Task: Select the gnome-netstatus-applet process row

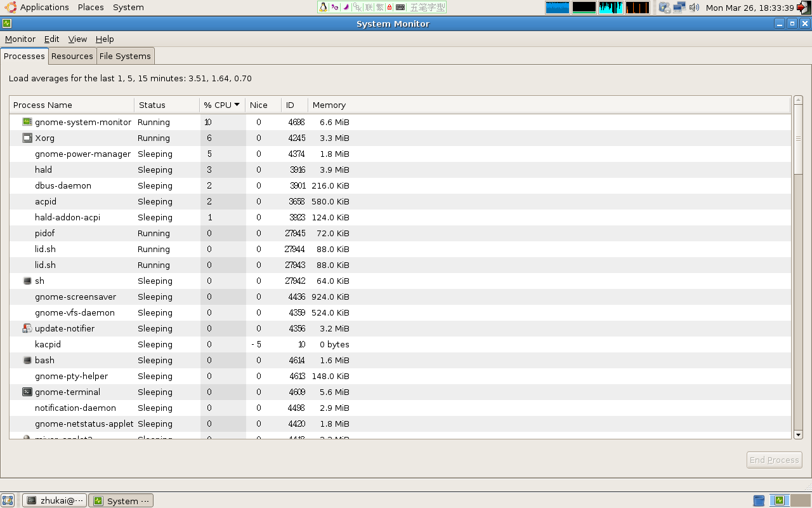Action: tap(400, 424)
